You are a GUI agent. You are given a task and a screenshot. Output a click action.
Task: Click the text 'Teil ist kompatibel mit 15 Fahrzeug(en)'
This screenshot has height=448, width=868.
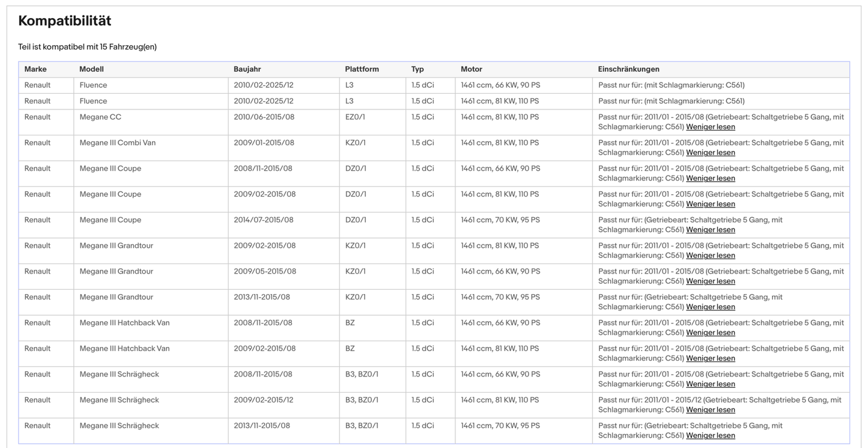[88, 47]
